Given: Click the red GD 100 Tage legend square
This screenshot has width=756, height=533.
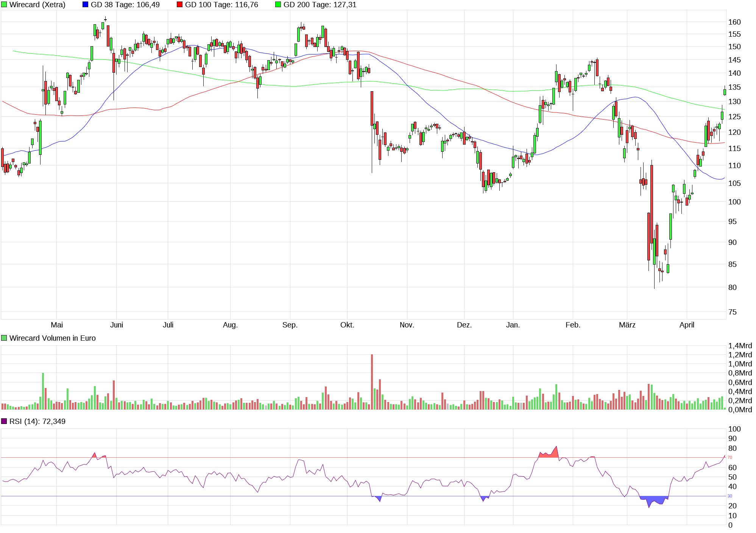Looking at the screenshot, I should (x=179, y=5).
